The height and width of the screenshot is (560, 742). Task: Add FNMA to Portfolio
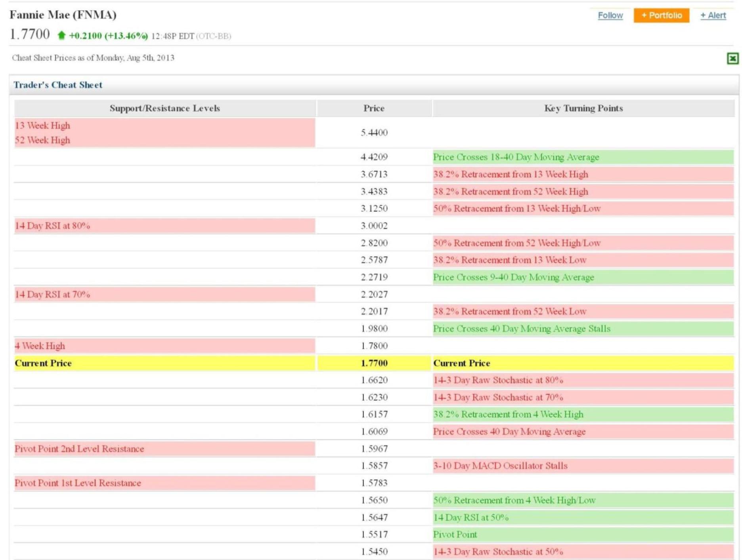(661, 15)
